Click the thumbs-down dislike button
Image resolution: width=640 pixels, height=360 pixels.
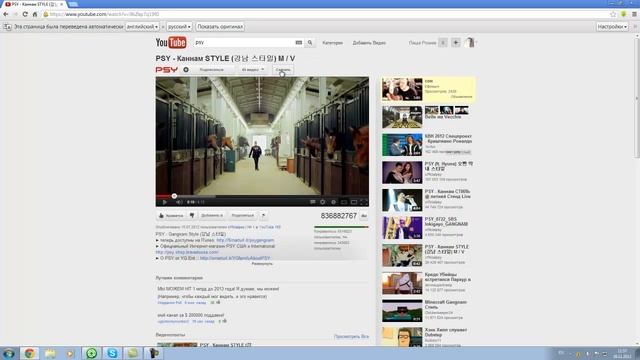pos(192,216)
